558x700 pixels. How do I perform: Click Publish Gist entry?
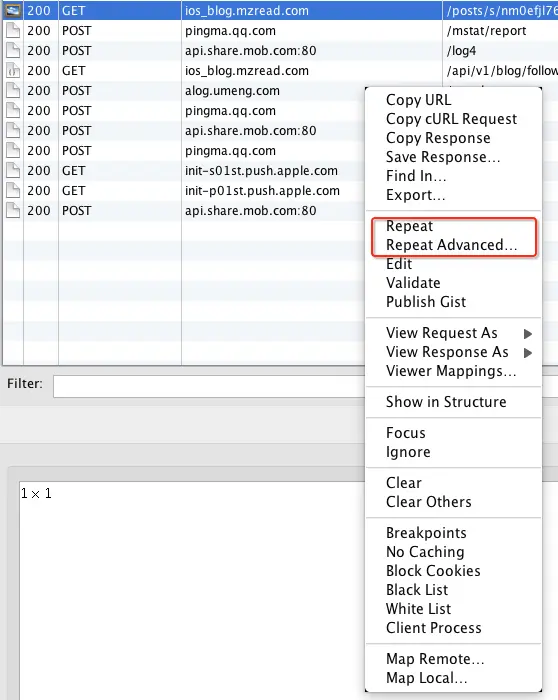[426, 302]
